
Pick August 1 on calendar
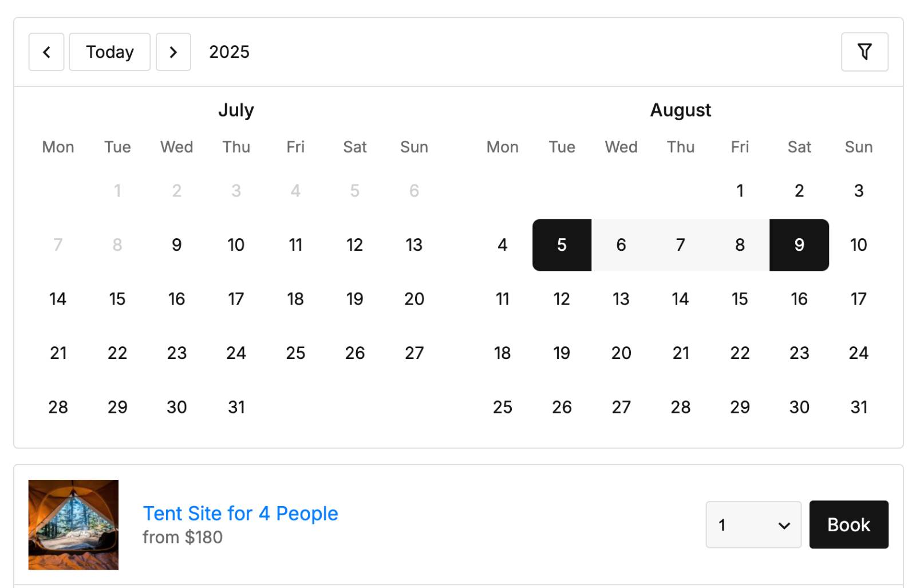pos(740,191)
